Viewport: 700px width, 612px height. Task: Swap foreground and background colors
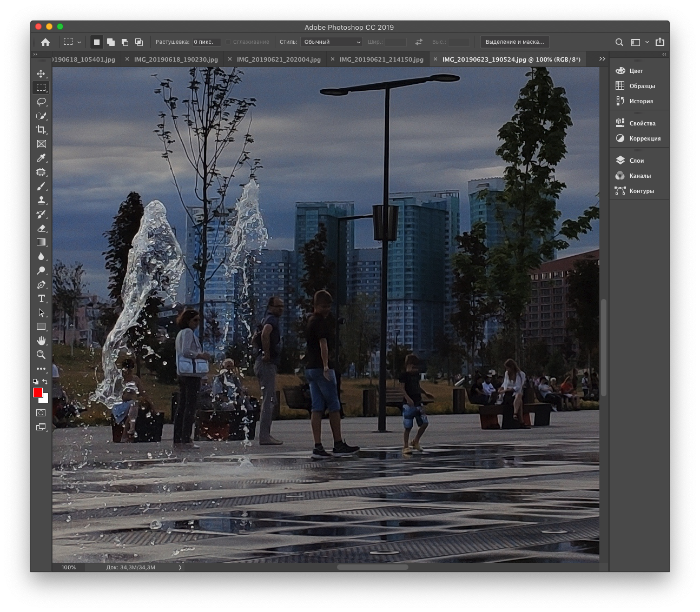pos(45,382)
